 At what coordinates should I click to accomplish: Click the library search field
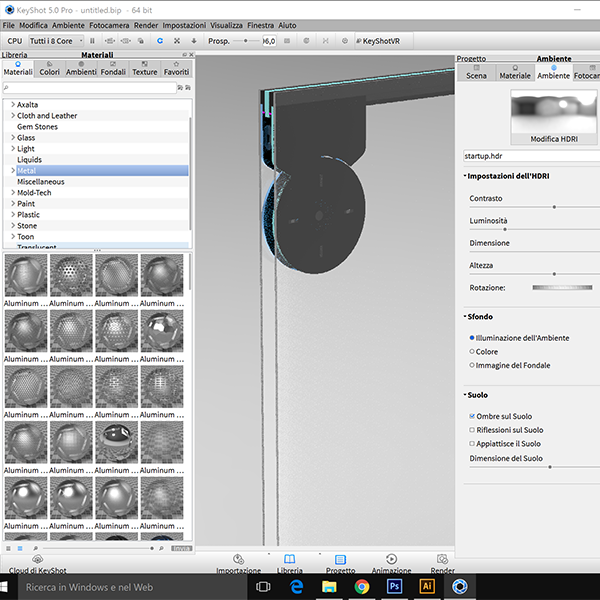90,88
